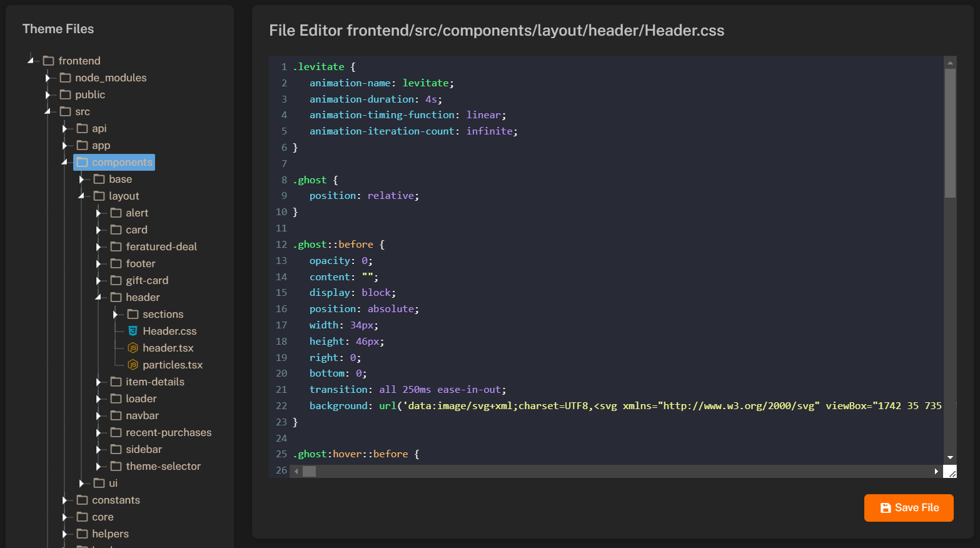
Task: Click the card folder icon
Action: tap(116, 230)
